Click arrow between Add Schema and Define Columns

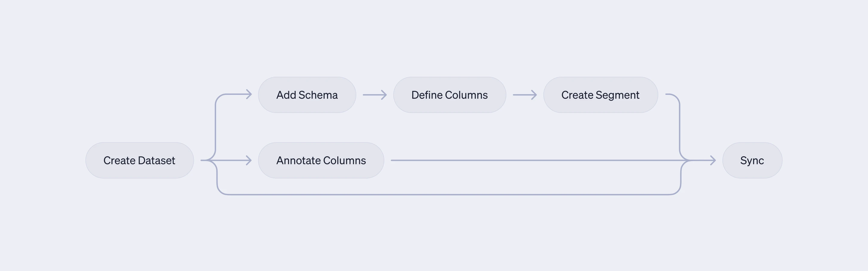tap(374, 95)
